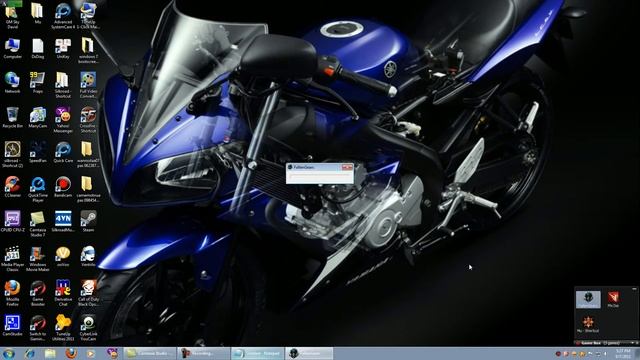Open the DxDiag file on desktop

point(38,49)
